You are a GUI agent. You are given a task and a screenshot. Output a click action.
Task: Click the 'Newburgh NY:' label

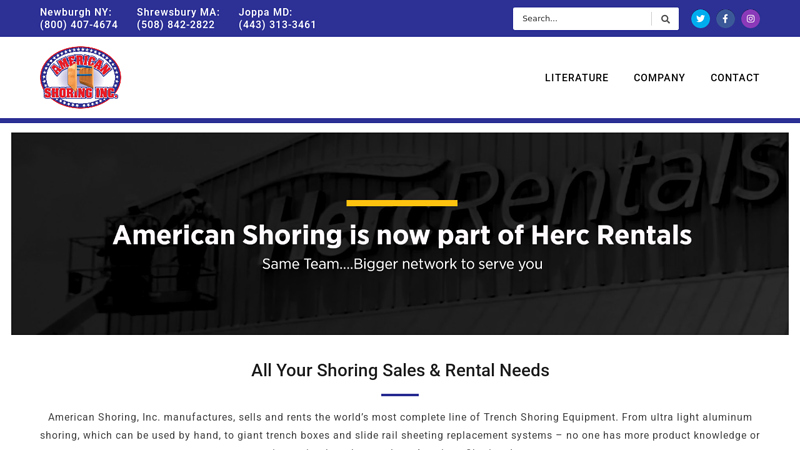pyautogui.click(x=76, y=12)
